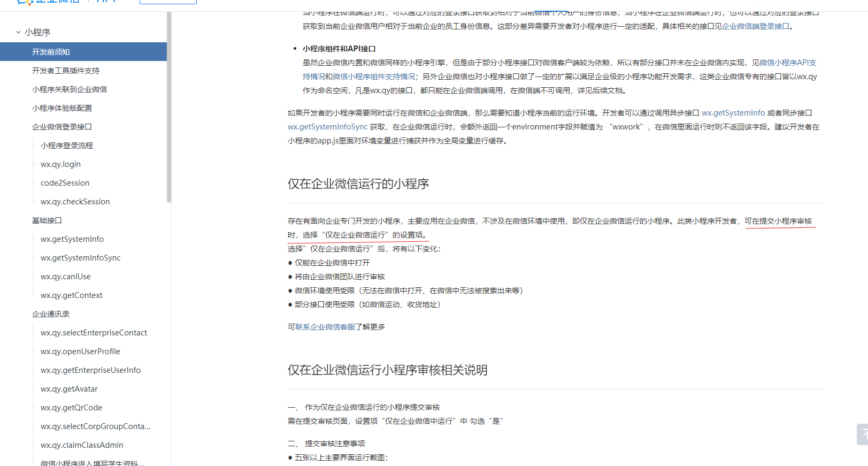Open wx.qy.getContext sidebar entry
This screenshot has width=868, height=466.
click(71, 295)
